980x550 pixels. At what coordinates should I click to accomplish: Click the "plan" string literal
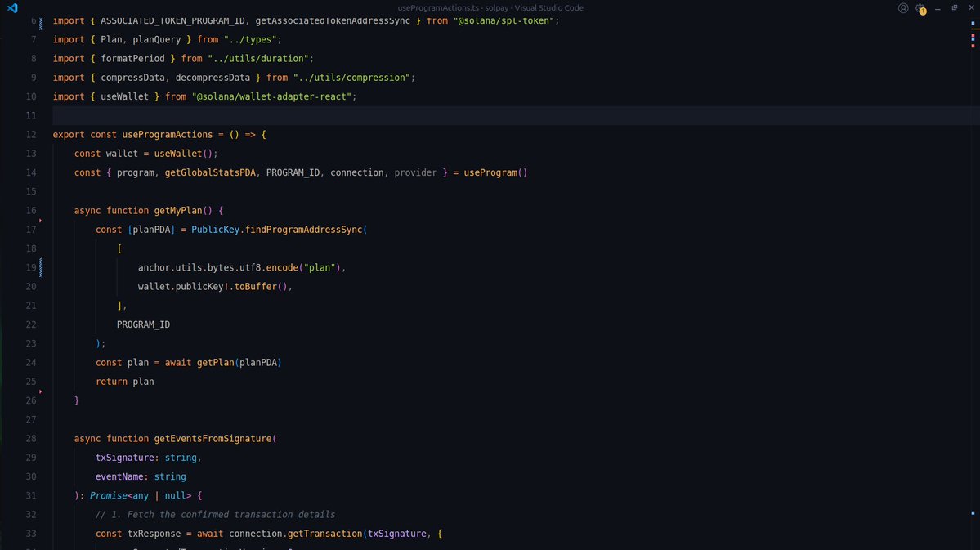[320, 267]
